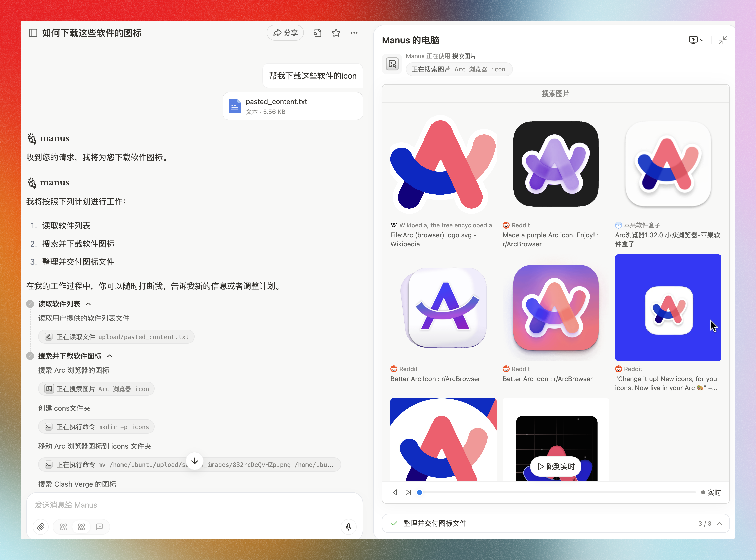This screenshot has width=756, height=560.
Task: Open the pink gradient Better Arc Icon thumbnail
Action: tap(556, 307)
